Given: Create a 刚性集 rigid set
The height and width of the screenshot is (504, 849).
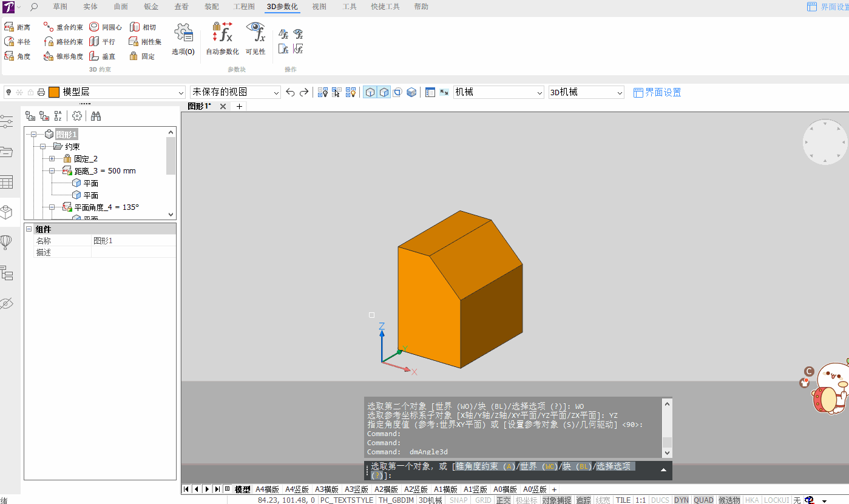Looking at the screenshot, I should (x=145, y=42).
